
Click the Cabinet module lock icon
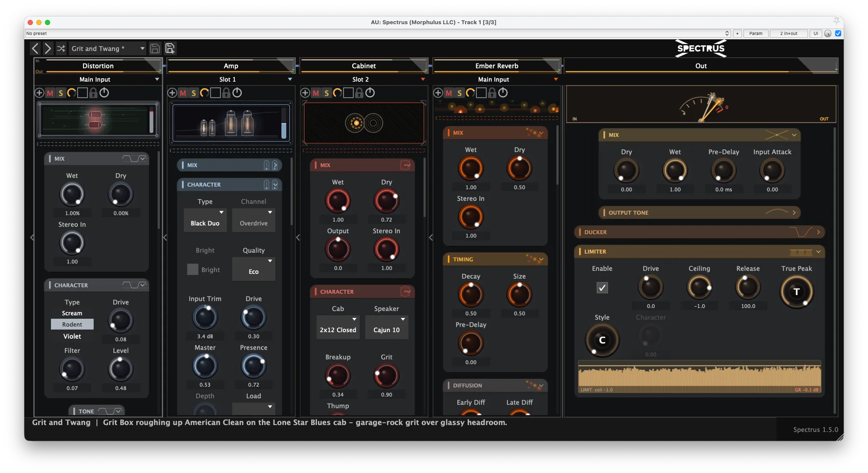coord(359,93)
